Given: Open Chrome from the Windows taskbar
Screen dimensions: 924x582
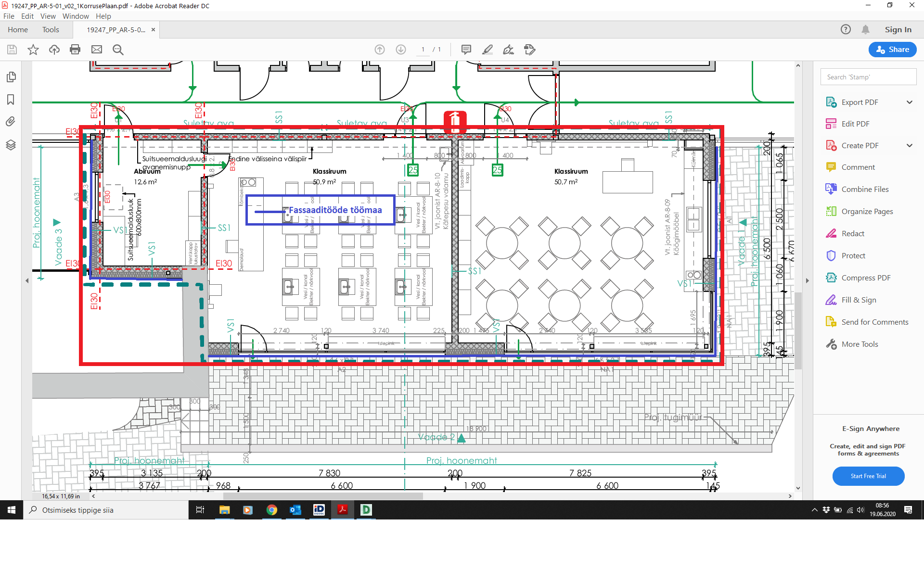Looking at the screenshot, I should 272,510.
